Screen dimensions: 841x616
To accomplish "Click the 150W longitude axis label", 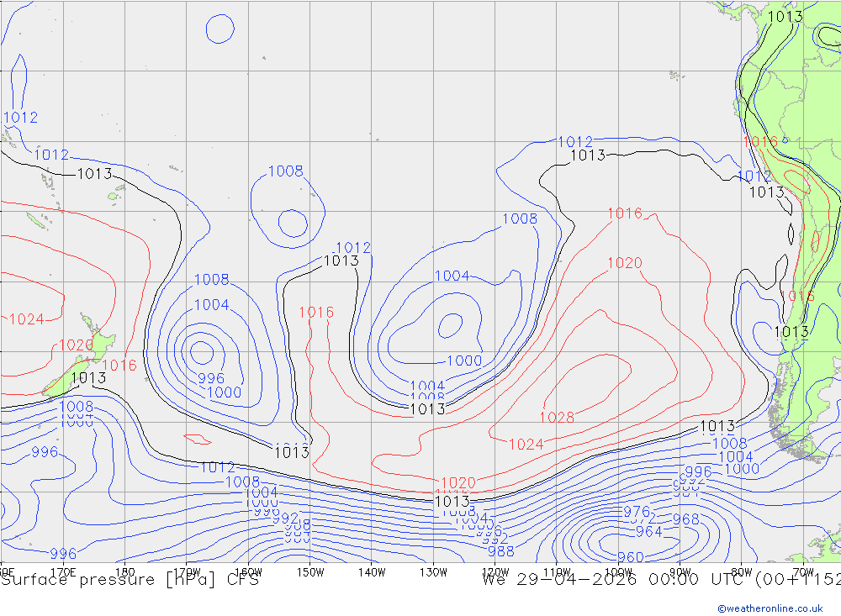I will click(x=310, y=572).
